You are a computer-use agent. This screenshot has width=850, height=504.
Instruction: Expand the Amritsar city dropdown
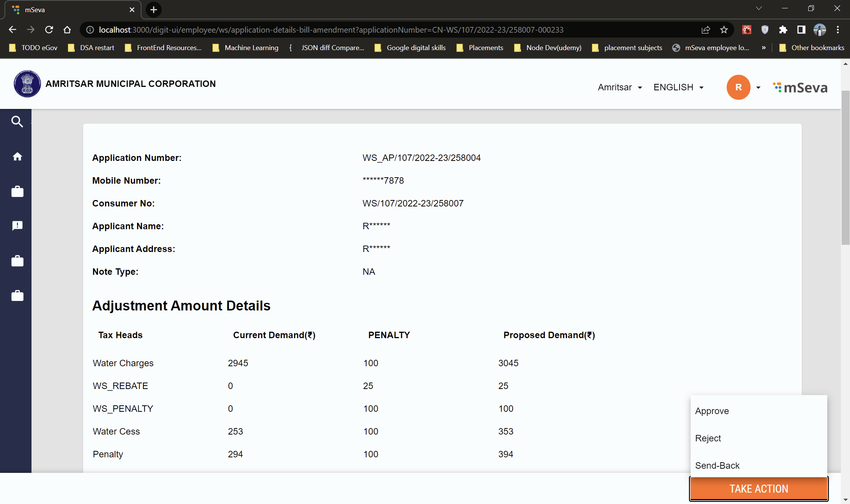[620, 87]
